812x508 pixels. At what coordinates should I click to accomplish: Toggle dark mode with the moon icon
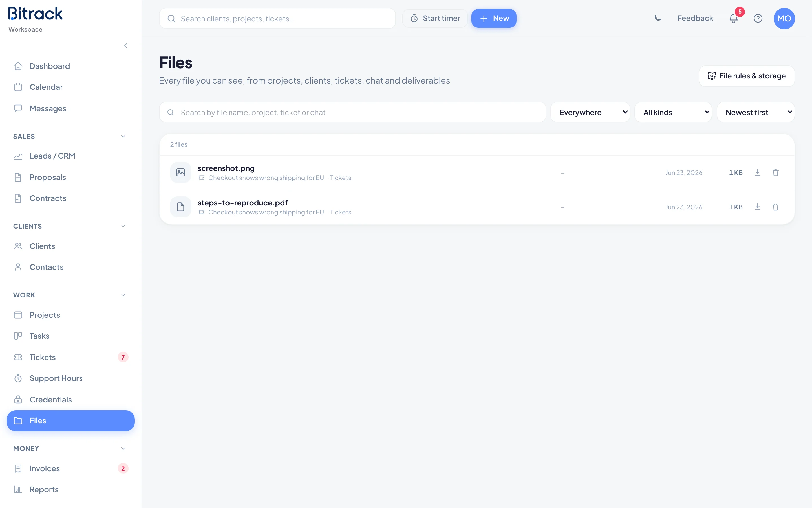[658, 18]
